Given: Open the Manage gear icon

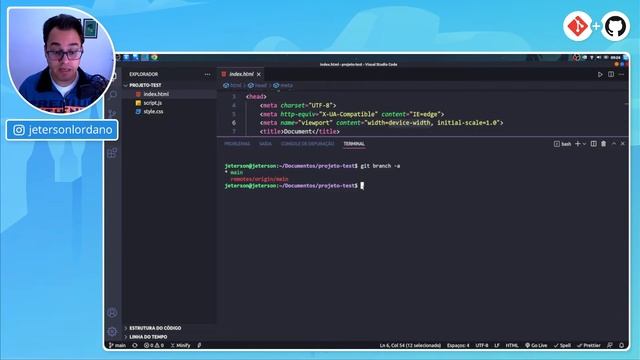Looking at the screenshot, I should [x=112, y=331].
